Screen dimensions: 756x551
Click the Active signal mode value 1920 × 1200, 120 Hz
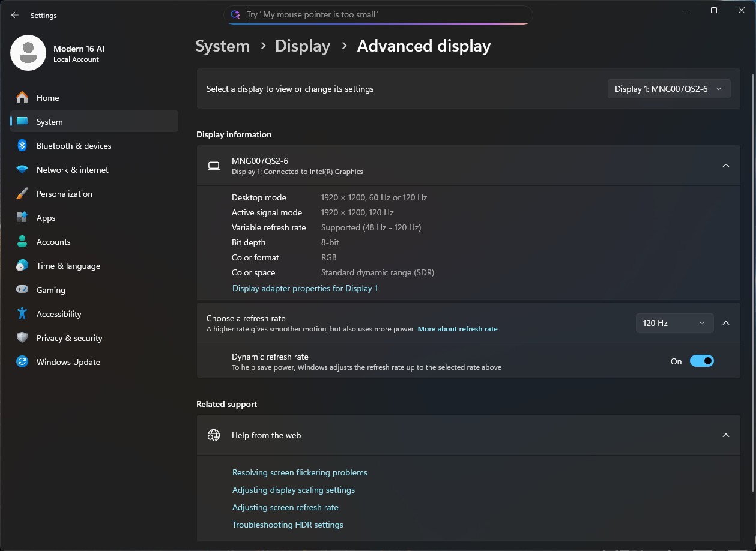click(x=357, y=212)
